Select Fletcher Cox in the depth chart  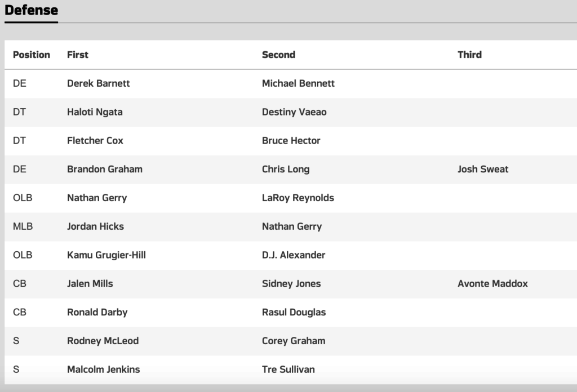pyautogui.click(x=95, y=141)
